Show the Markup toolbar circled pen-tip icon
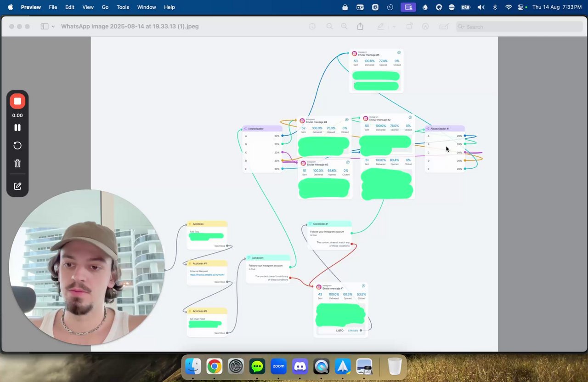588x382 pixels. [425, 27]
